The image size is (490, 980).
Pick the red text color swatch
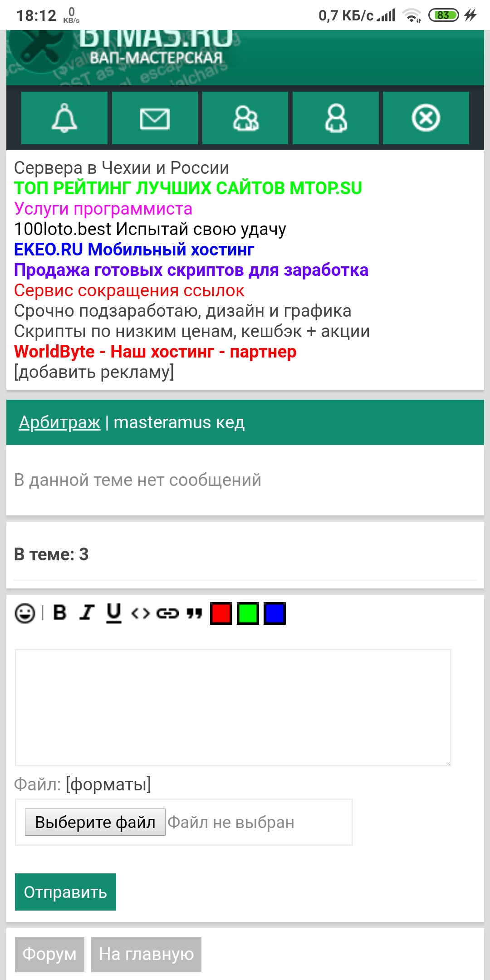click(221, 613)
